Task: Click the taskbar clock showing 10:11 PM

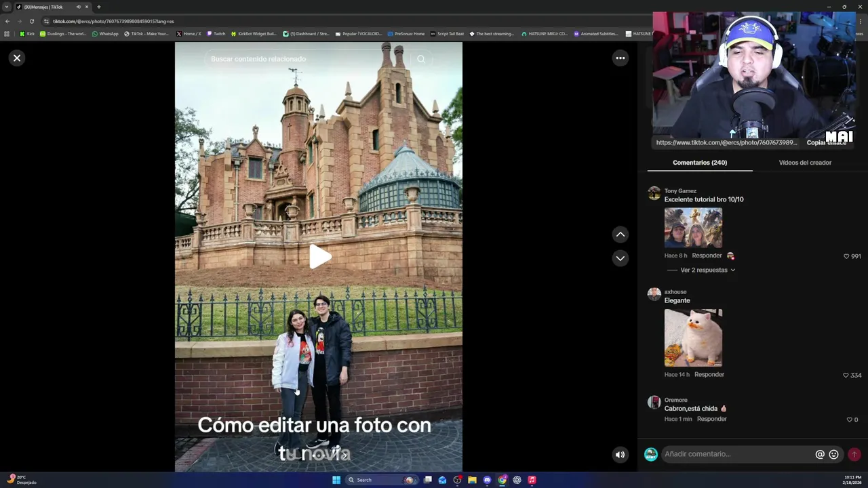Action: 852,480
